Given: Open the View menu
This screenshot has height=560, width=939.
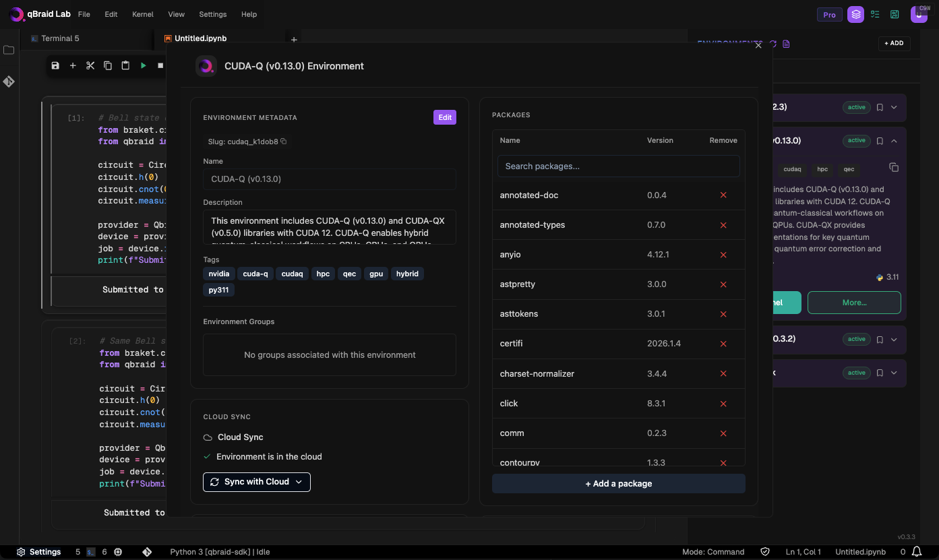Looking at the screenshot, I should (177, 14).
